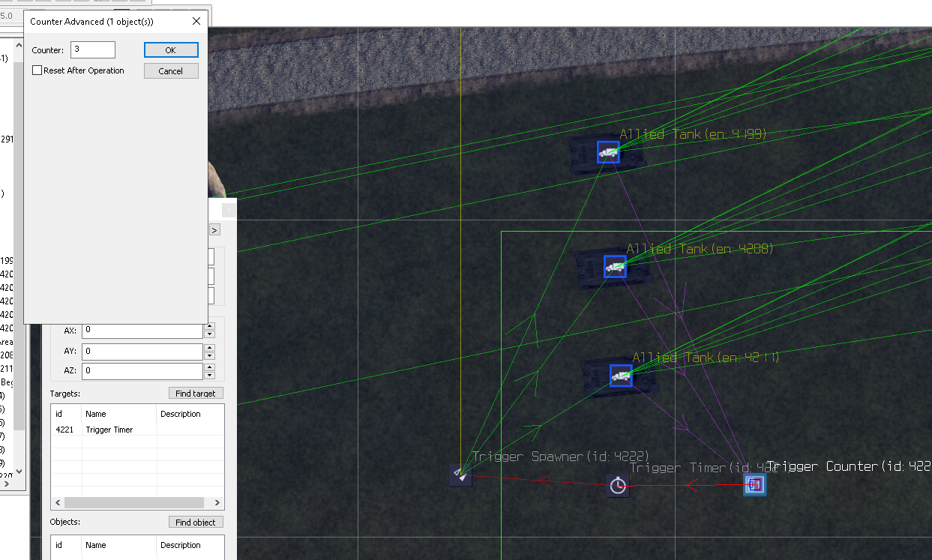Click the Counter value input field
The image size is (932, 560).
93,50
